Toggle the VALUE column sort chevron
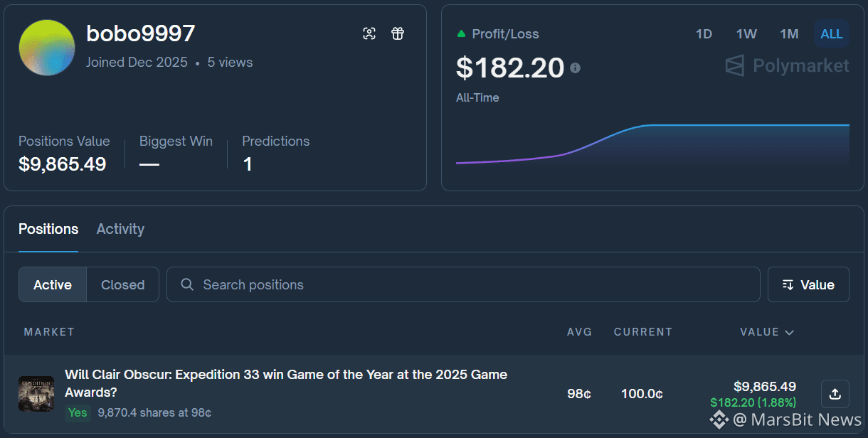Viewport: 868px width, 438px height. [x=789, y=332]
